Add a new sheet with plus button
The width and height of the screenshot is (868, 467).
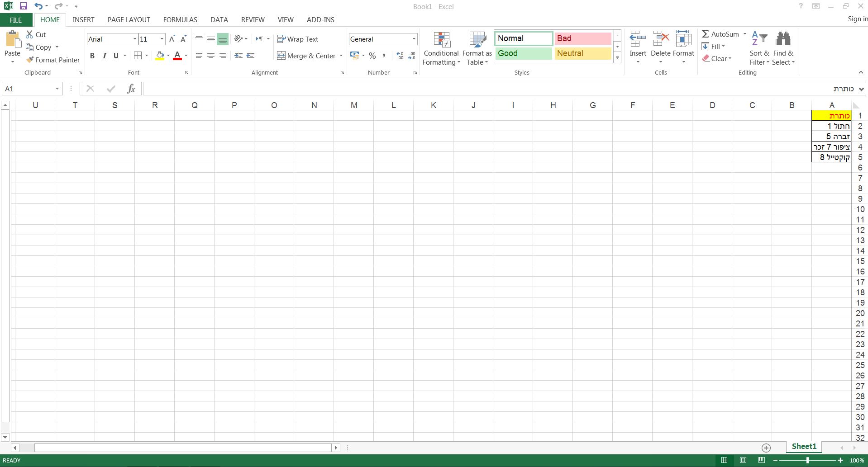[x=766, y=448]
